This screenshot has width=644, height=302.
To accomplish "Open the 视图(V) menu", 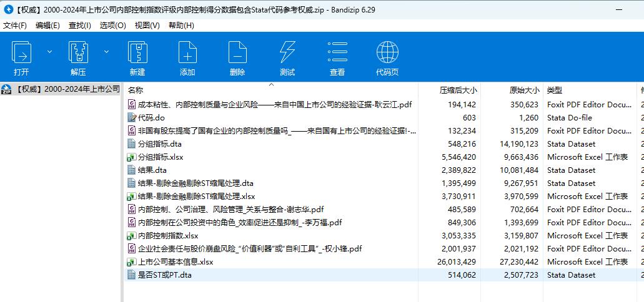I will 147,26.
